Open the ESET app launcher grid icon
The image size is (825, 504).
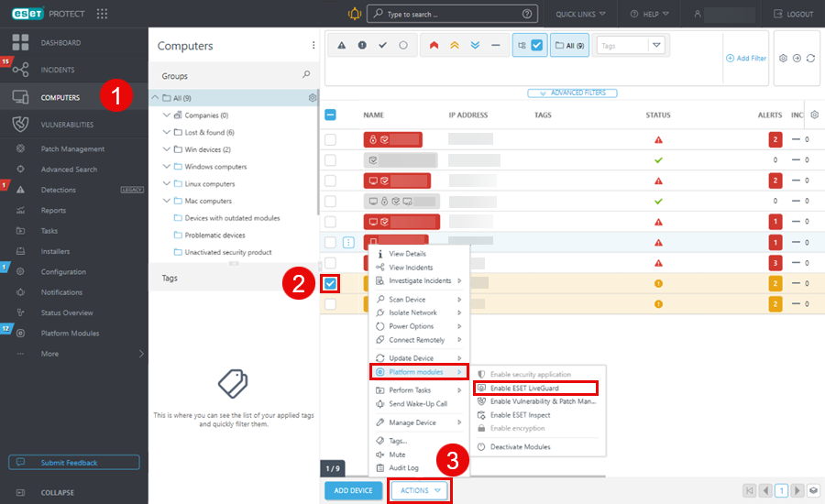[x=102, y=14]
